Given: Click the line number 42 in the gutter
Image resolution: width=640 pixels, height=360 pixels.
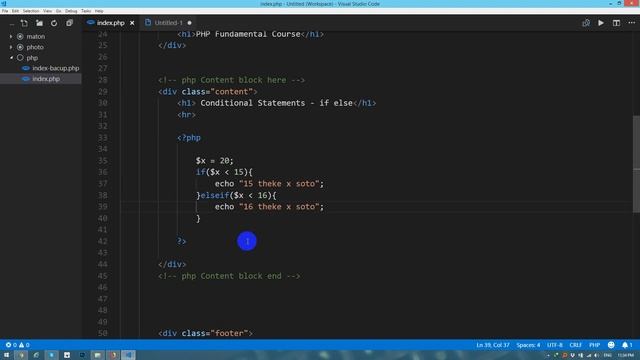Looking at the screenshot, I should click(x=102, y=241).
